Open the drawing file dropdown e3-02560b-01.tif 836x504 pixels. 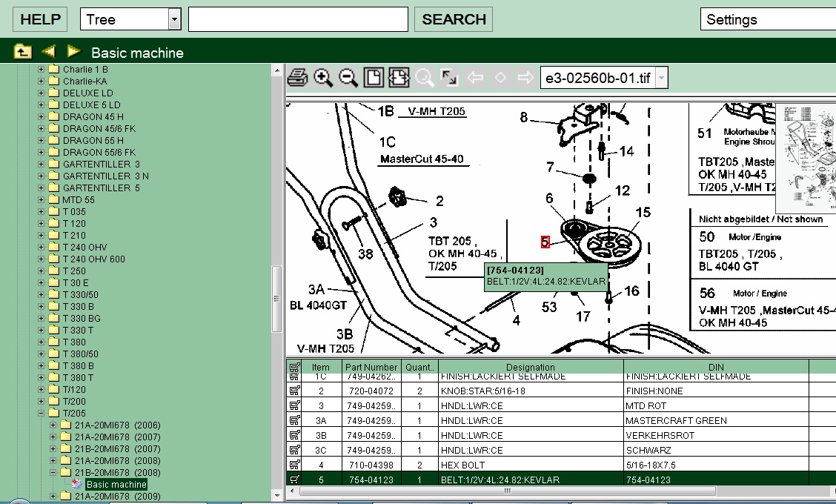click(x=661, y=79)
